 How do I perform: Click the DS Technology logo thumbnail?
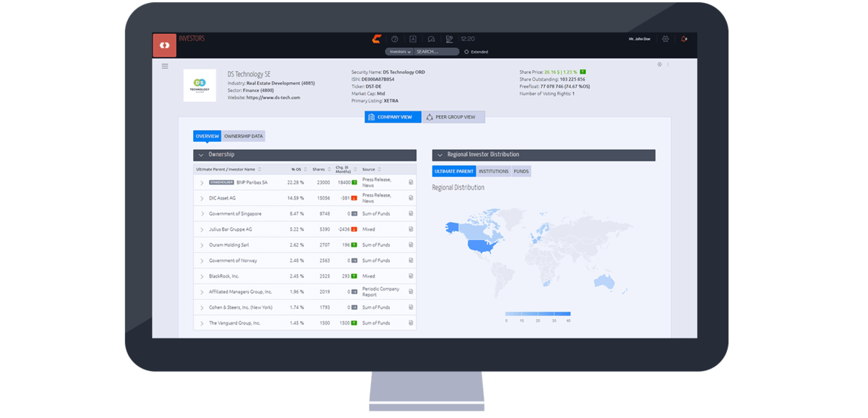point(200,85)
